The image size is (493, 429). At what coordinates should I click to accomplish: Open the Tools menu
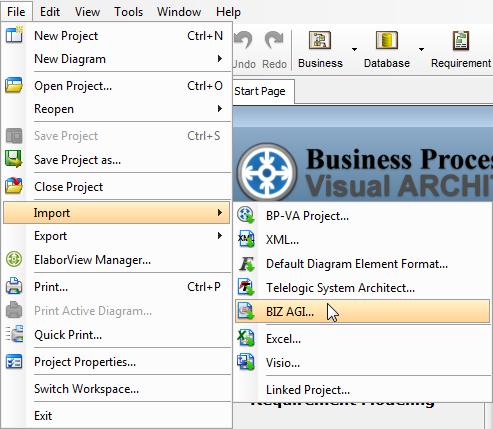(x=128, y=12)
